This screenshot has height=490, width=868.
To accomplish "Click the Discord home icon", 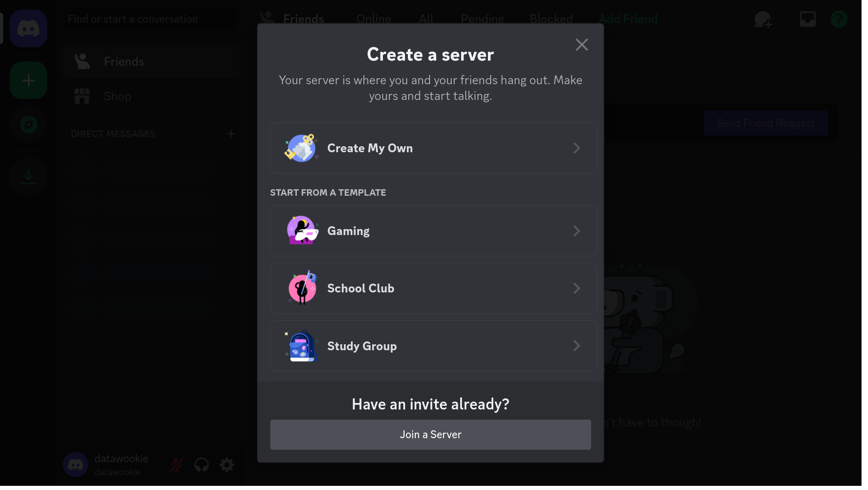I will tap(28, 28).
